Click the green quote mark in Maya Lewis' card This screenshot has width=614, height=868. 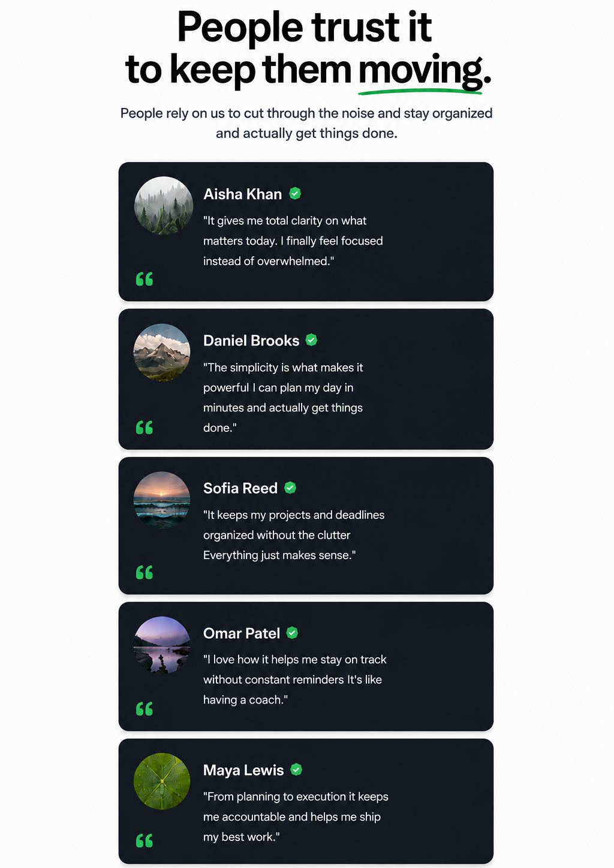point(145,840)
